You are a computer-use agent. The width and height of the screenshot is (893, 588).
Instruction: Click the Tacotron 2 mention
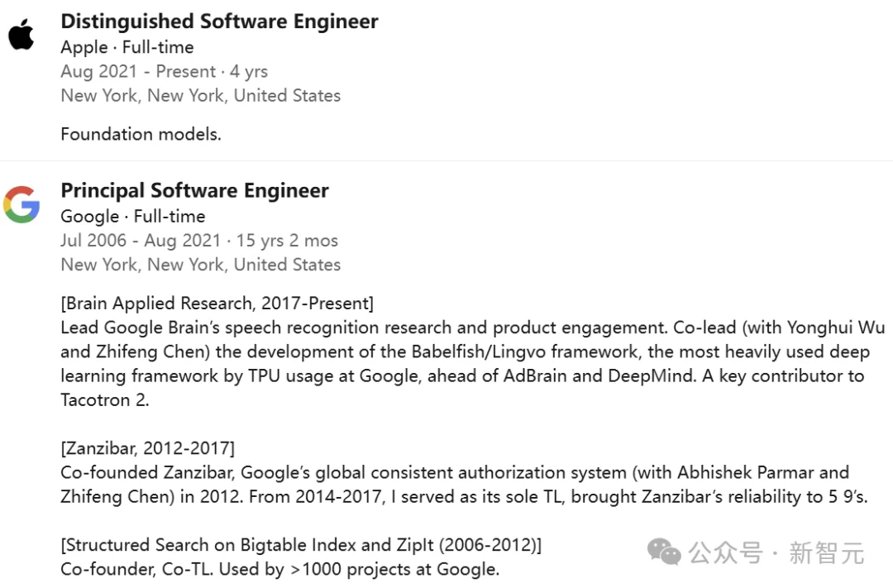click(104, 400)
